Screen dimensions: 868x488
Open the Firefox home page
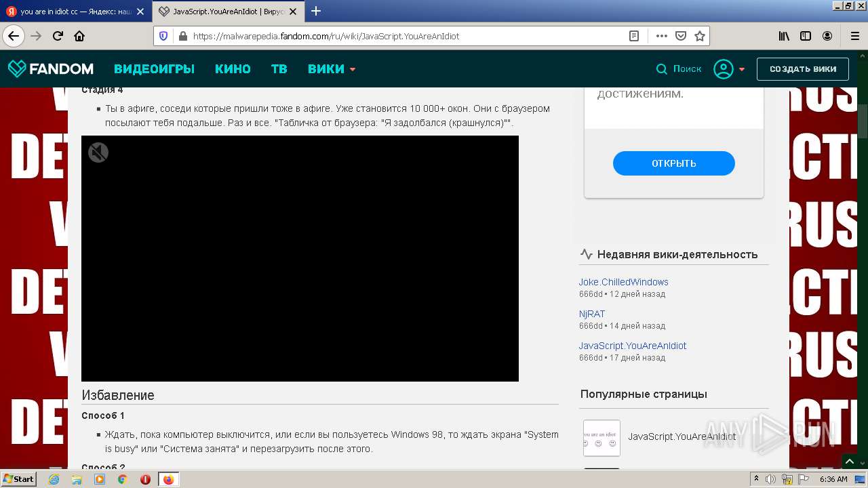79,36
